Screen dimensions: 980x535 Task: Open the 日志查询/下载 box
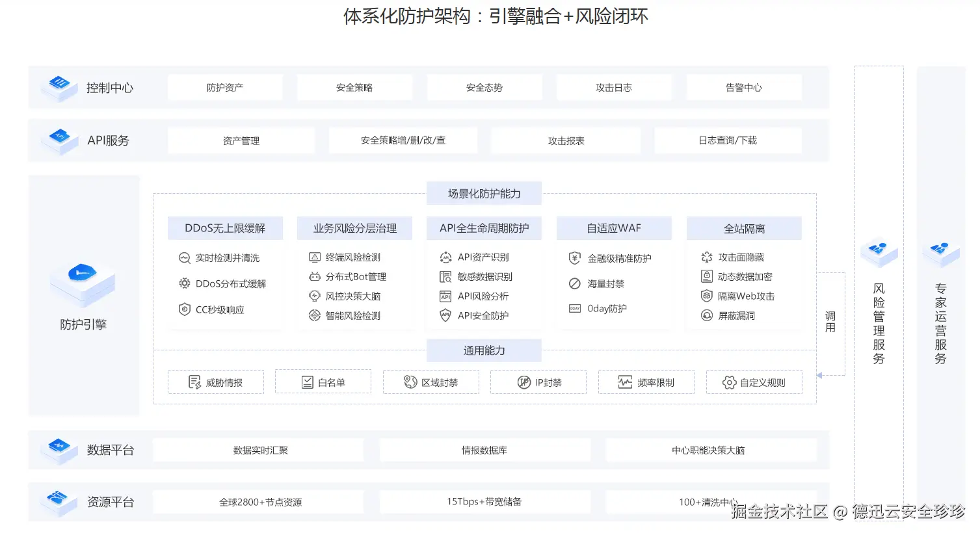(x=728, y=140)
